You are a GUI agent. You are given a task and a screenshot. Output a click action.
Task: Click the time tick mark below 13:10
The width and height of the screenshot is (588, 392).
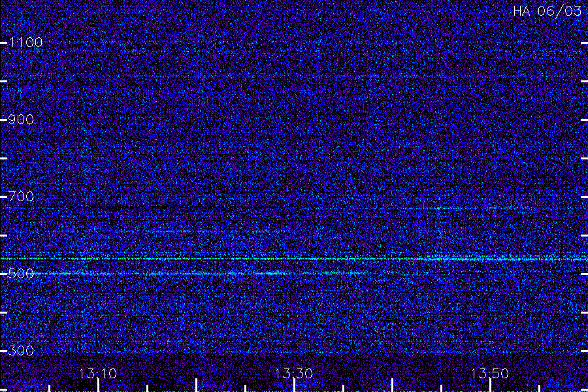[98, 385]
